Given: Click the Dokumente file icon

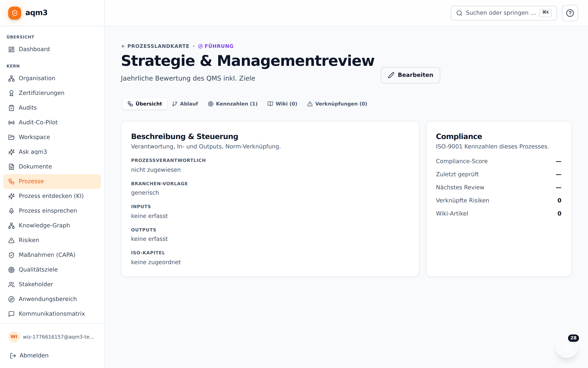Looking at the screenshot, I should (x=11, y=167).
